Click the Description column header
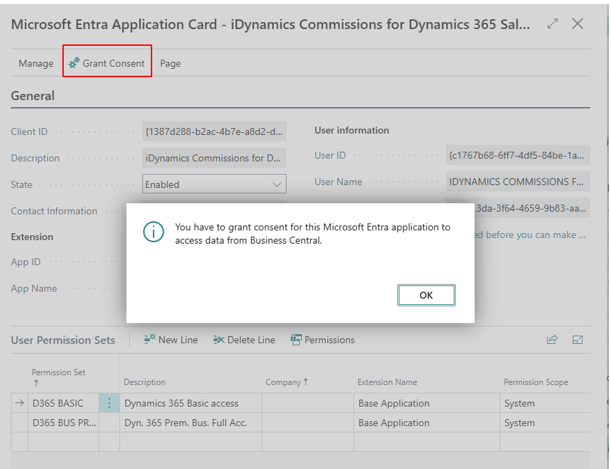 pyautogui.click(x=145, y=382)
